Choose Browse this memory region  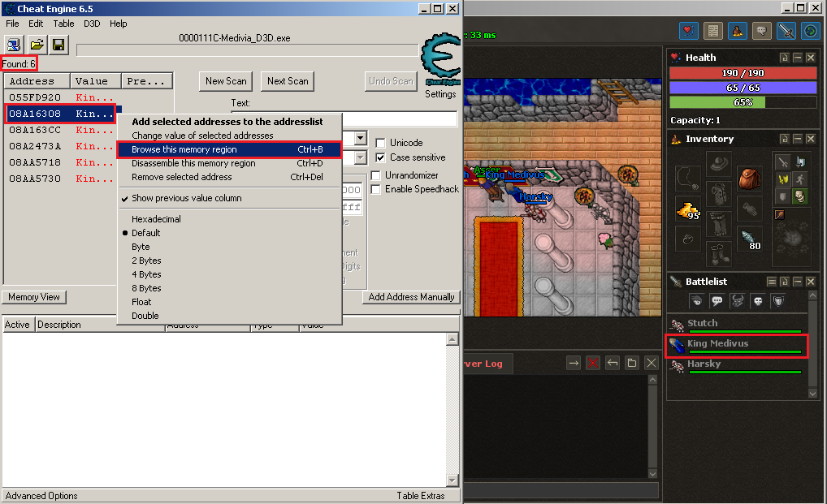229,149
